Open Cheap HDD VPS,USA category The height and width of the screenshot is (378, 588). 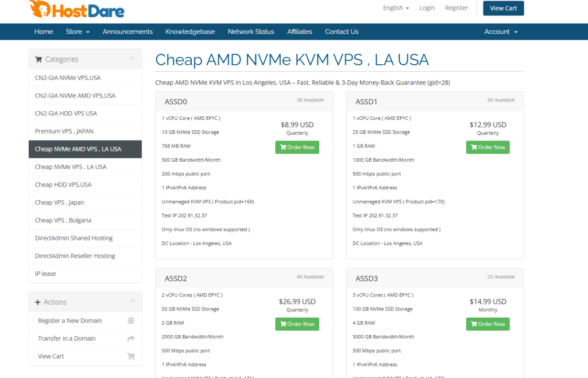(x=85, y=185)
